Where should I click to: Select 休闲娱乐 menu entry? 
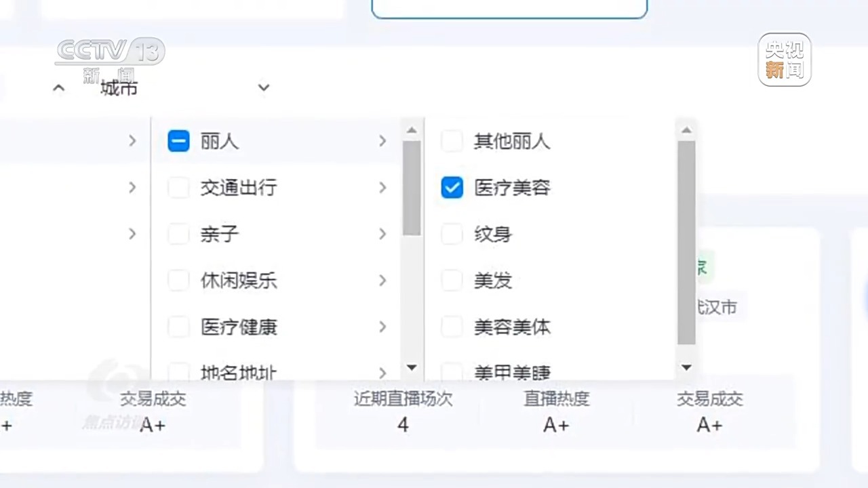pyautogui.click(x=239, y=280)
